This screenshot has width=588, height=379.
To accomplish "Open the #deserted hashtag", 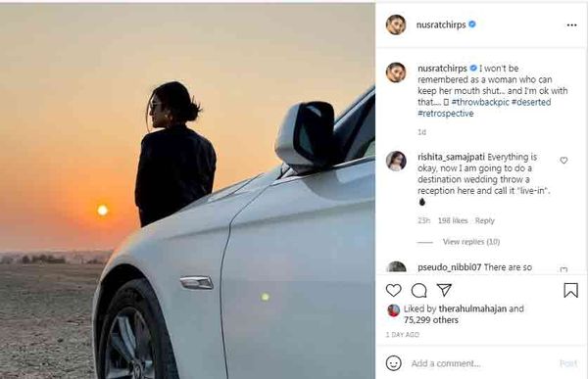I will point(531,102).
